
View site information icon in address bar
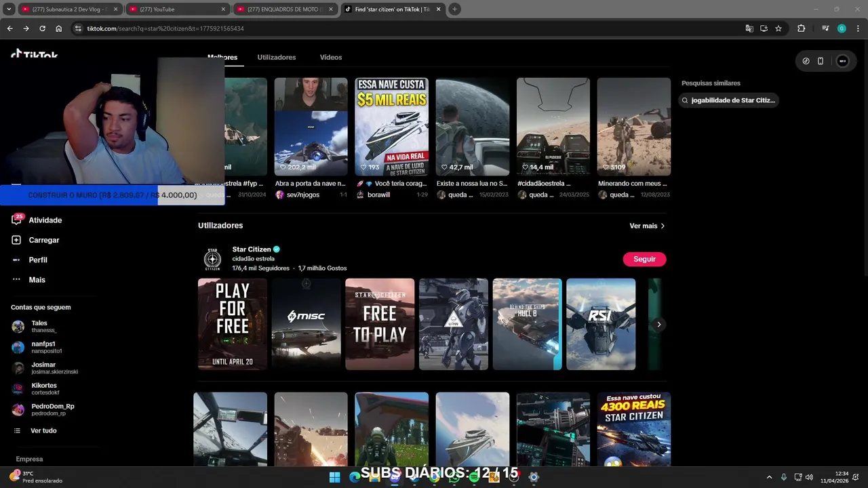78,28
